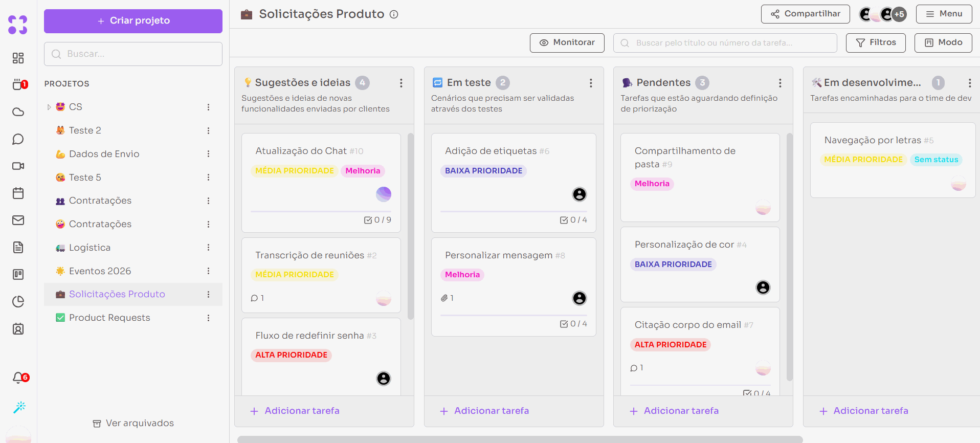This screenshot has height=443, width=980.
Task: Add a task in Em desenvolvimento column
Action: (864, 411)
